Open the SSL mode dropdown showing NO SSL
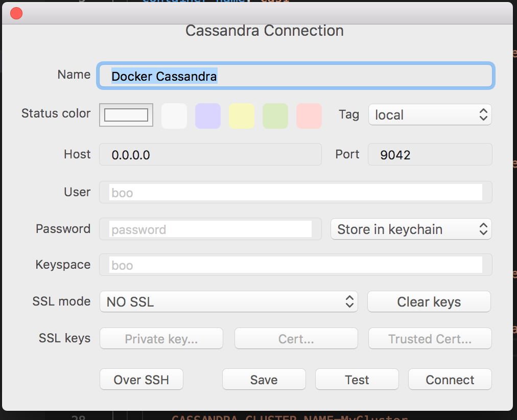The width and height of the screenshot is (517, 420). 229,301
